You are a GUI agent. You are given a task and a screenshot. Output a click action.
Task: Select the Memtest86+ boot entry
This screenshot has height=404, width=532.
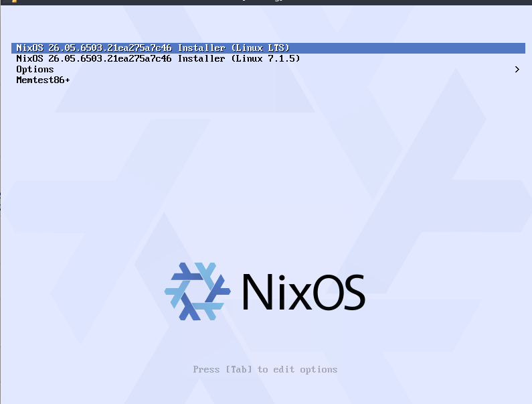268,80
